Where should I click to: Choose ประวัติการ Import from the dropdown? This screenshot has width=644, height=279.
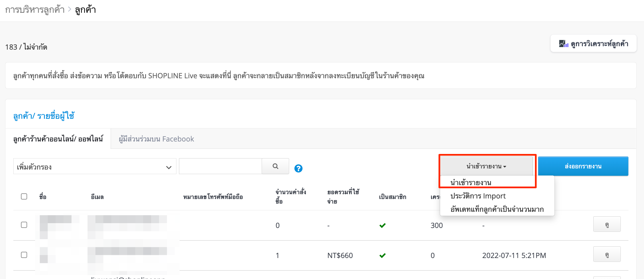pos(478,196)
